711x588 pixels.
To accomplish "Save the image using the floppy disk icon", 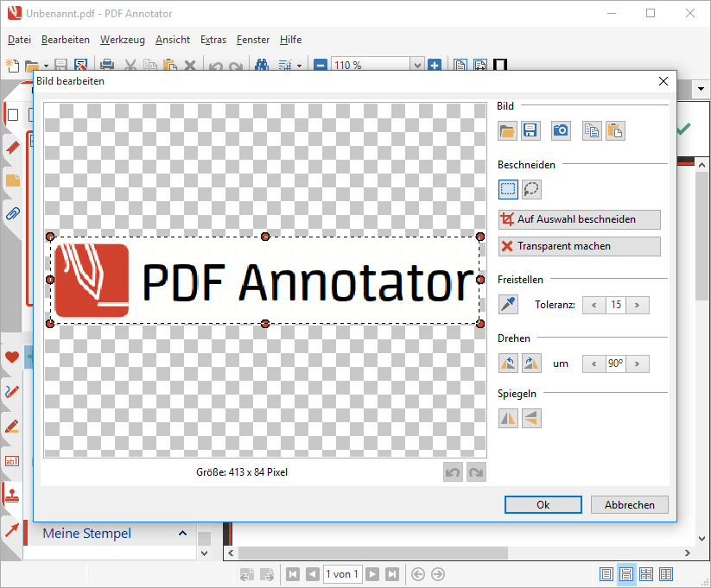I will [x=530, y=130].
